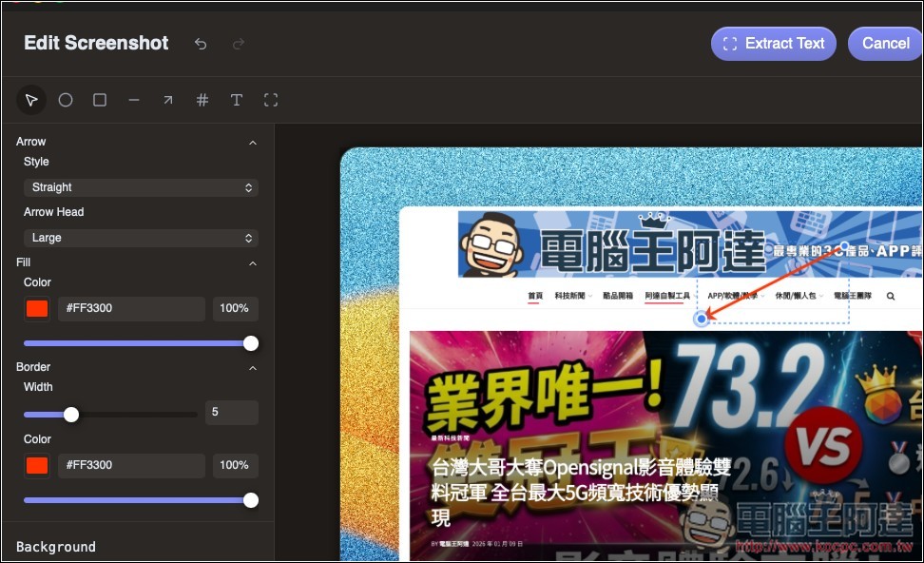
Task: Click the Cancel button
Action: (x=885, y=43)
